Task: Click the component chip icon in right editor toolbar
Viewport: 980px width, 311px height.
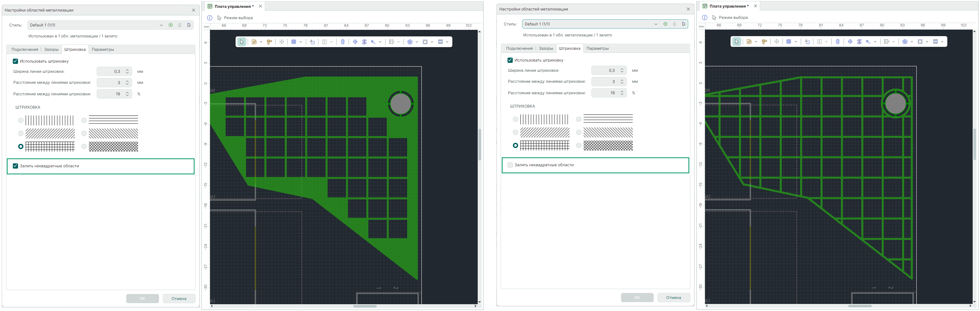Action: [x=838, y=41]
